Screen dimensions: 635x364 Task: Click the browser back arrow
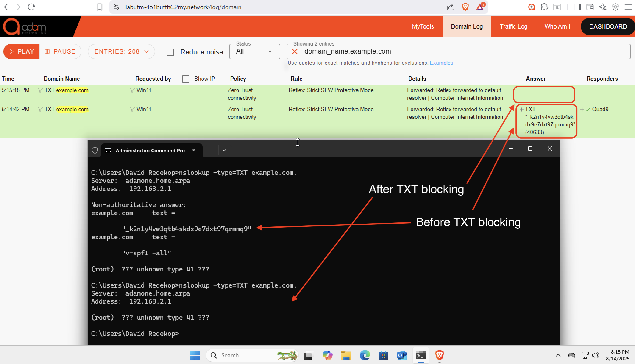[x=6, y=7]
